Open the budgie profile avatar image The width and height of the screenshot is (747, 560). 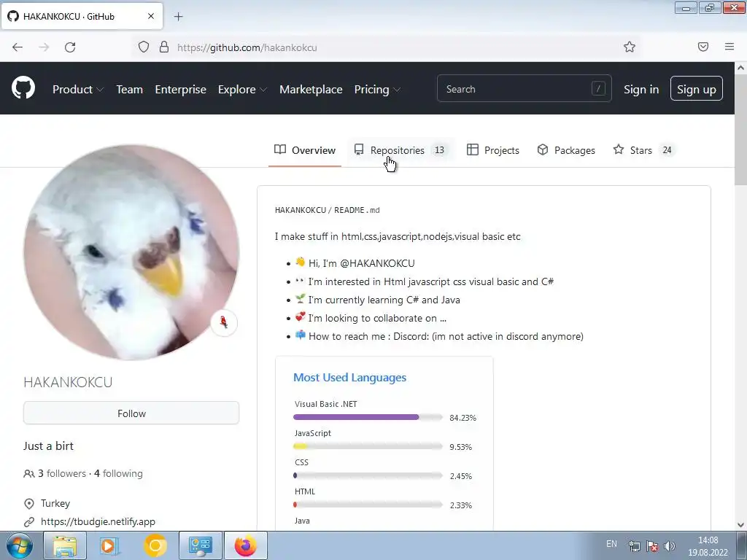point(131,252)
